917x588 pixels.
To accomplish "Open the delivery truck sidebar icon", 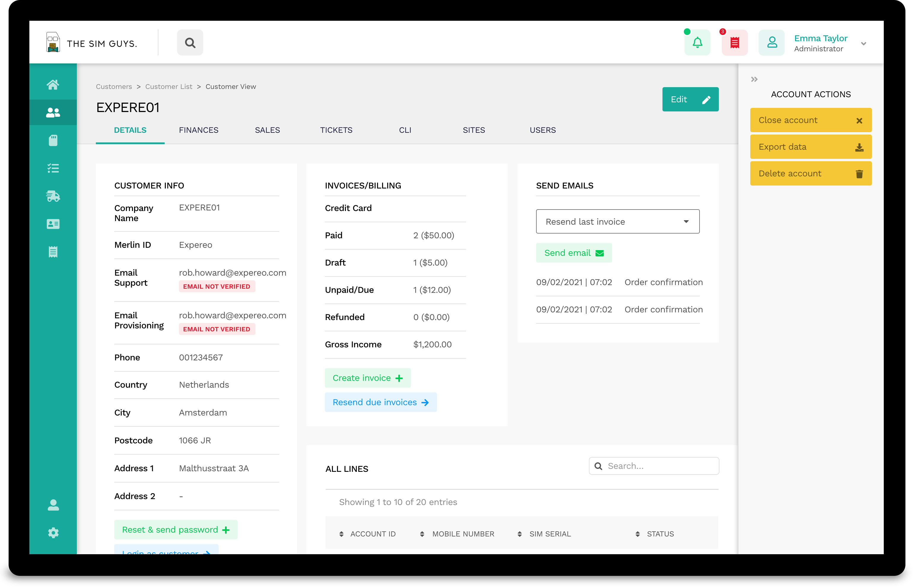I will point(53,196).
